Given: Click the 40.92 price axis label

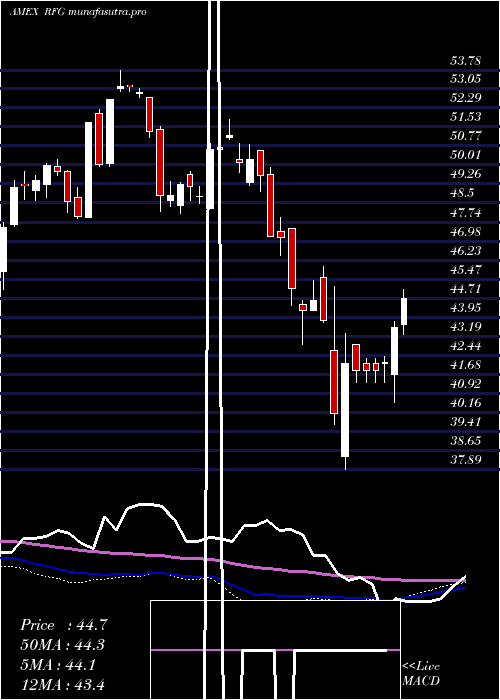Looking at the screenshot, I should pyautogui.click(x=465, y=383).
